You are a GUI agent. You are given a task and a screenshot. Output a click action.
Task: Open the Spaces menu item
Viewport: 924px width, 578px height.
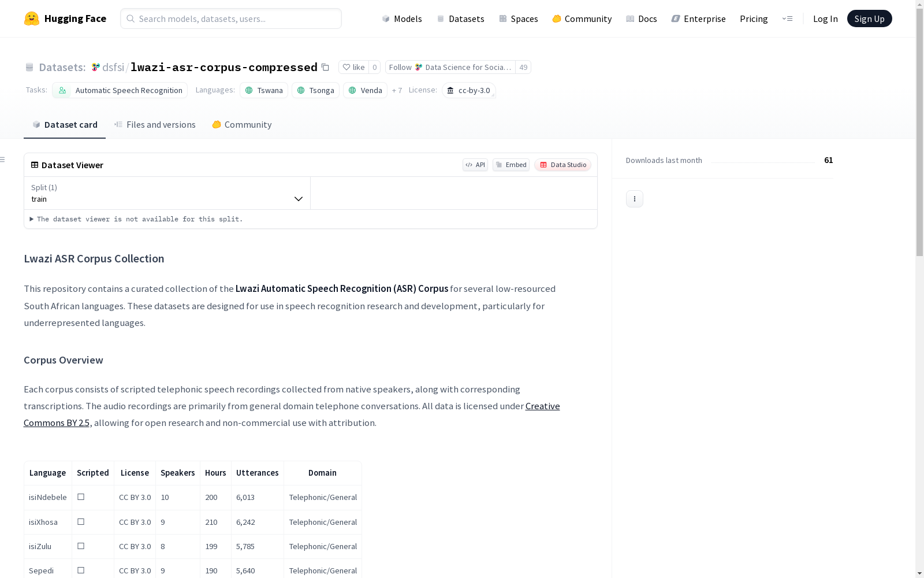[x=518, y=18]
